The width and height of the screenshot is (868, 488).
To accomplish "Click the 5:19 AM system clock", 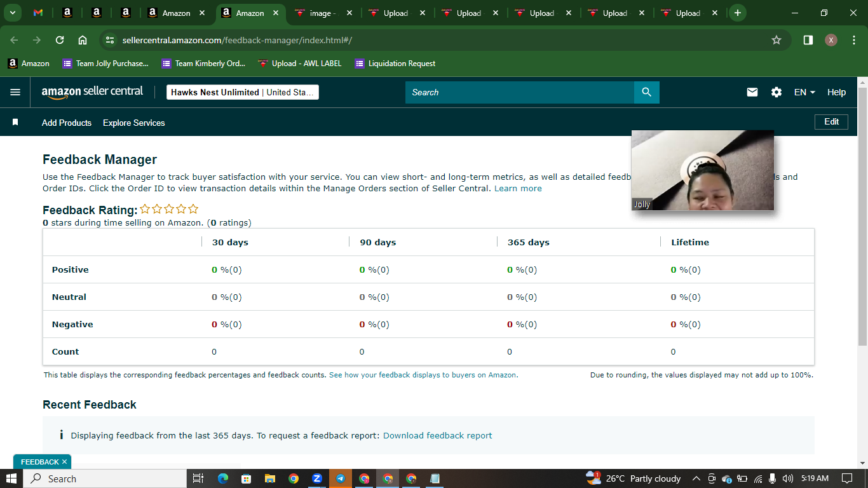I will 815,478.
